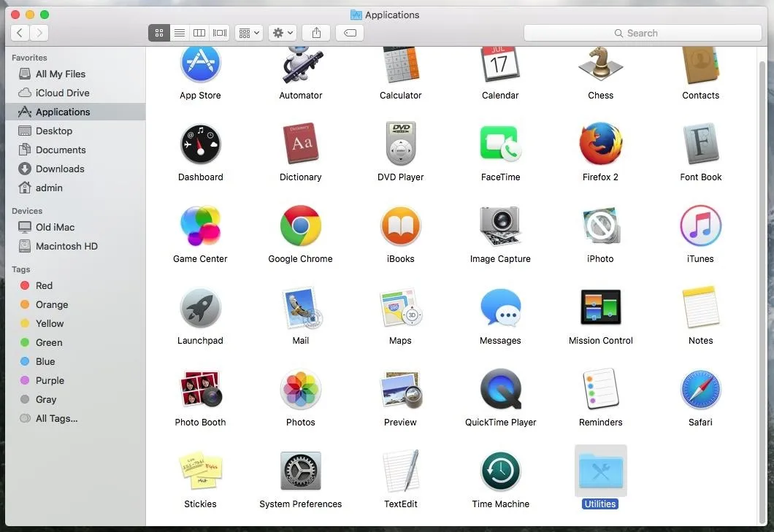
Task: Select the Contacts app icon
Action: click(x=700, y=65)
